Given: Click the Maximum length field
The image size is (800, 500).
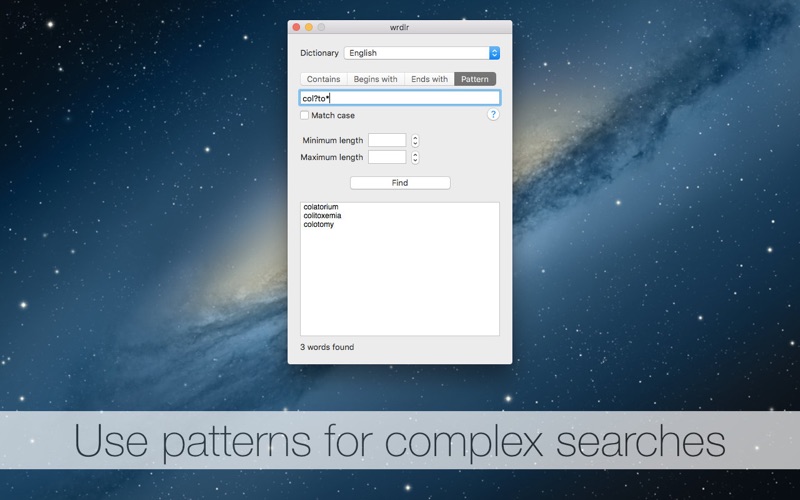Looking at the screenshot, I should pyautogui.click(x=387, y=157).
